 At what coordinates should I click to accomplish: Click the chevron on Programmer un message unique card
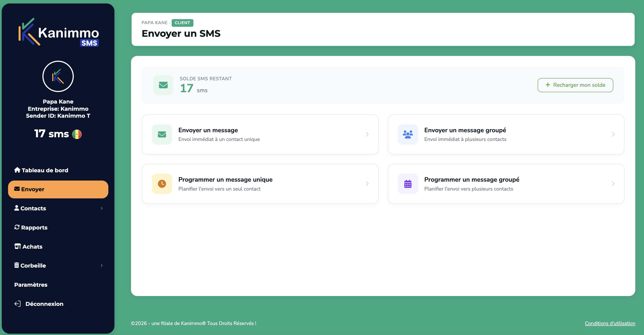(x=367, y=184)
